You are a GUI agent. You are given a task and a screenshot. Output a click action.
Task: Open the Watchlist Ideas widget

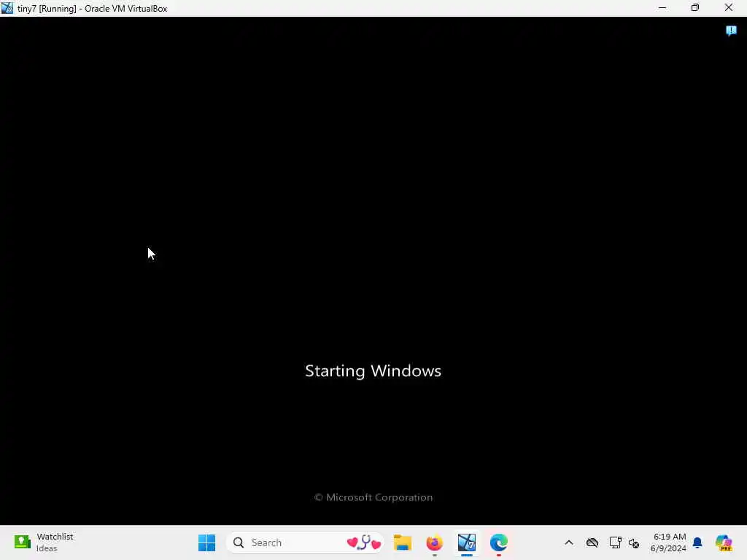(44, 542)
